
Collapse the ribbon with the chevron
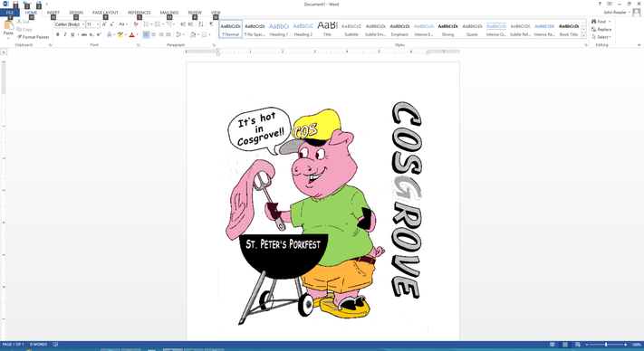pos(639,45)
